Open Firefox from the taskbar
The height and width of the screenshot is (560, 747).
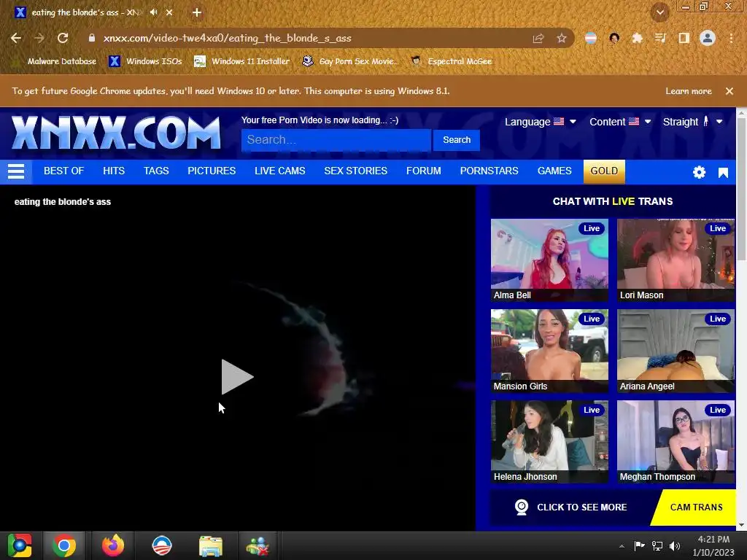point(113,545)
